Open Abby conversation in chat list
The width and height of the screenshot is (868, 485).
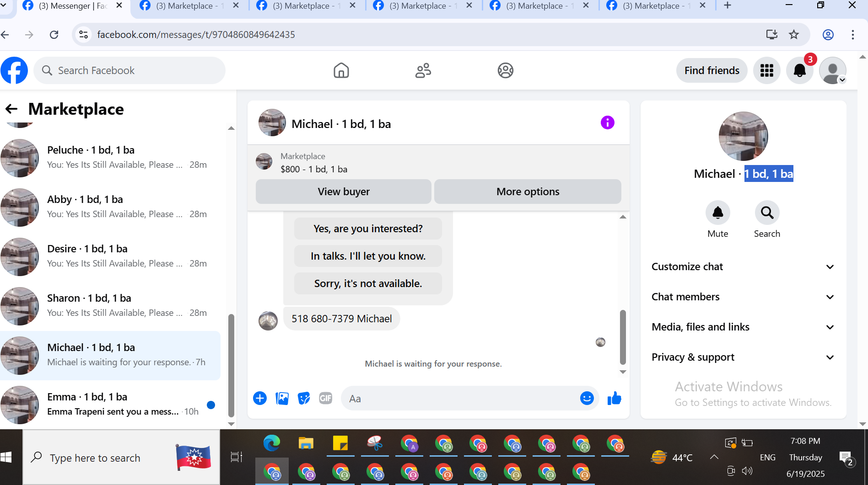(x=110, y=208)
